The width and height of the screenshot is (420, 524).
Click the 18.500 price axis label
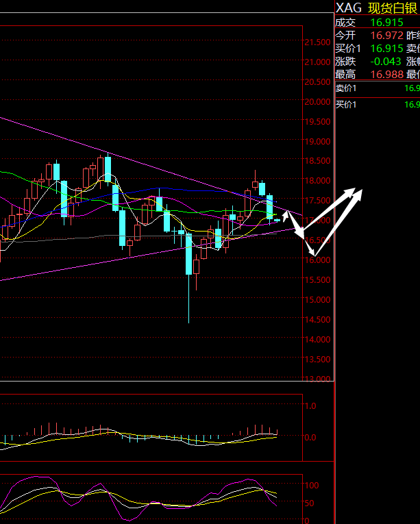click(317, 161)
